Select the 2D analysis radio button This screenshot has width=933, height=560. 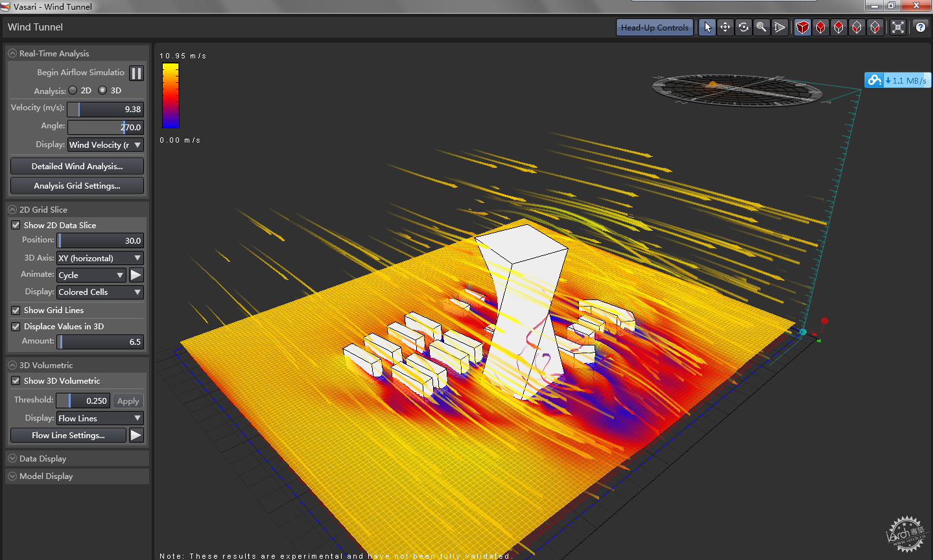(73, 90)
